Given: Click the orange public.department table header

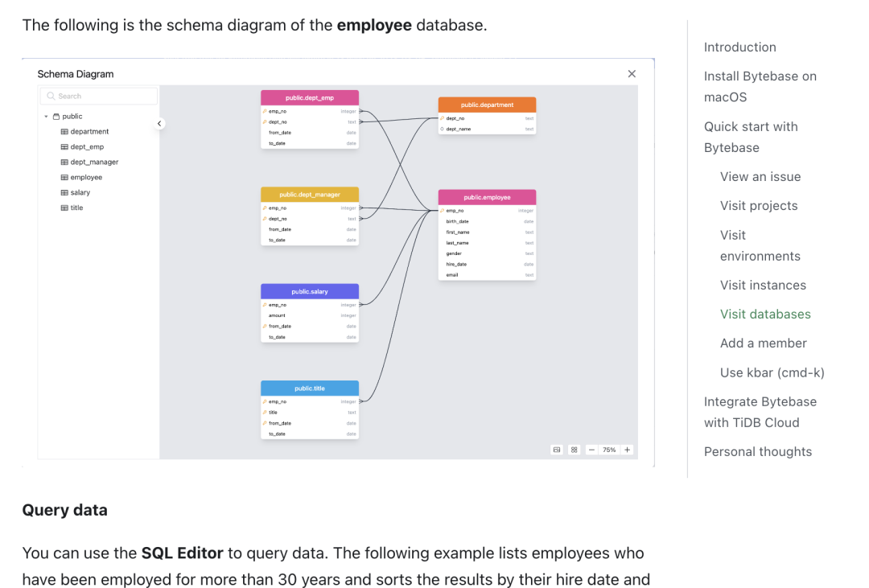Looking at the screenshot, I should (x=487, y=105).
